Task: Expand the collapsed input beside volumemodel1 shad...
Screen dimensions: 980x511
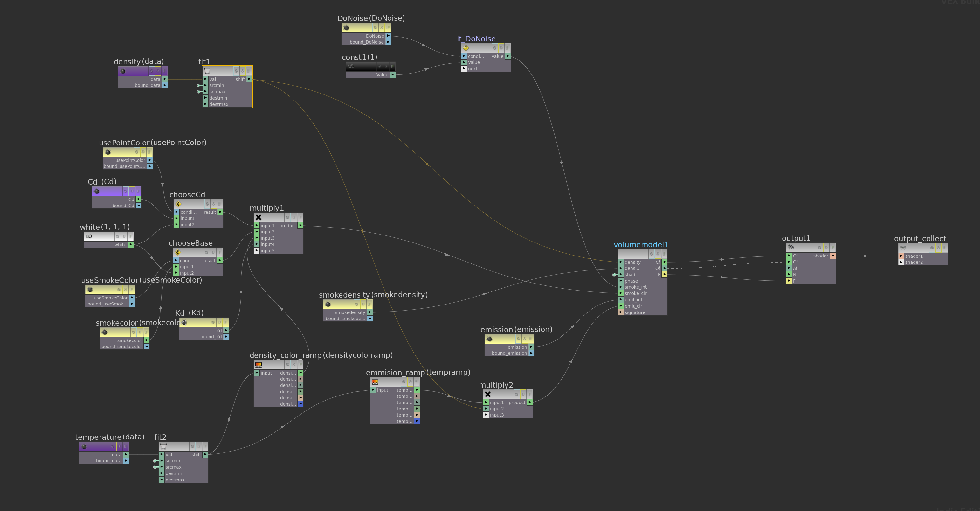Action: 614,275
